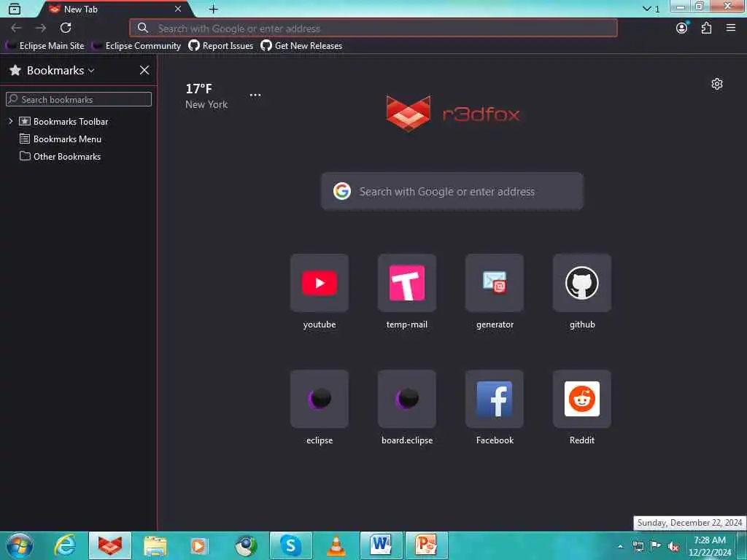
Task: Open VLC media player from taskbar
Action: 336,545
